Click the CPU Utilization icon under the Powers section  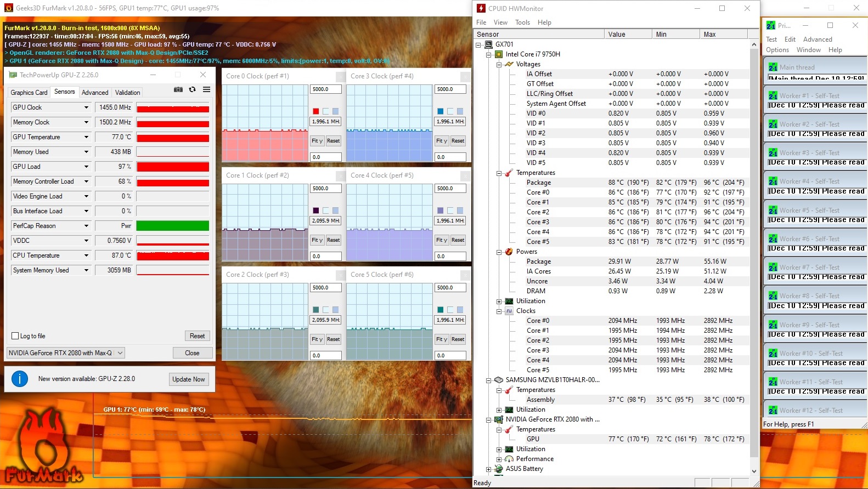(509, 301)
